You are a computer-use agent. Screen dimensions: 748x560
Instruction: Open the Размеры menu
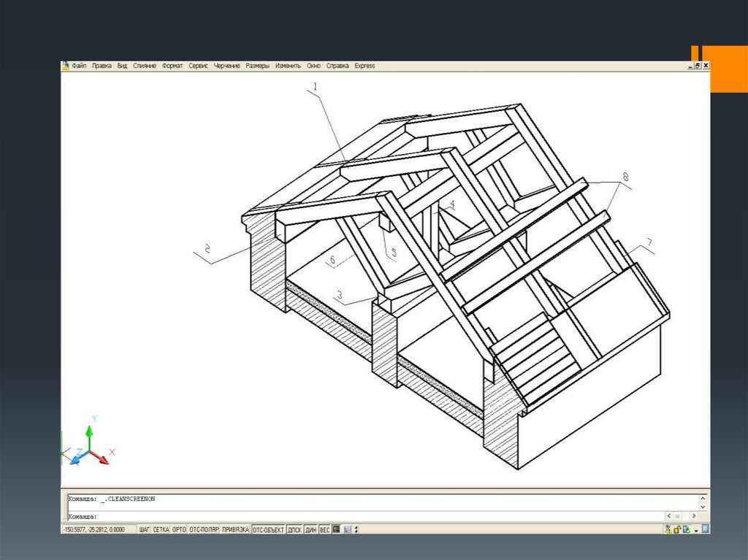coord(257,66)
